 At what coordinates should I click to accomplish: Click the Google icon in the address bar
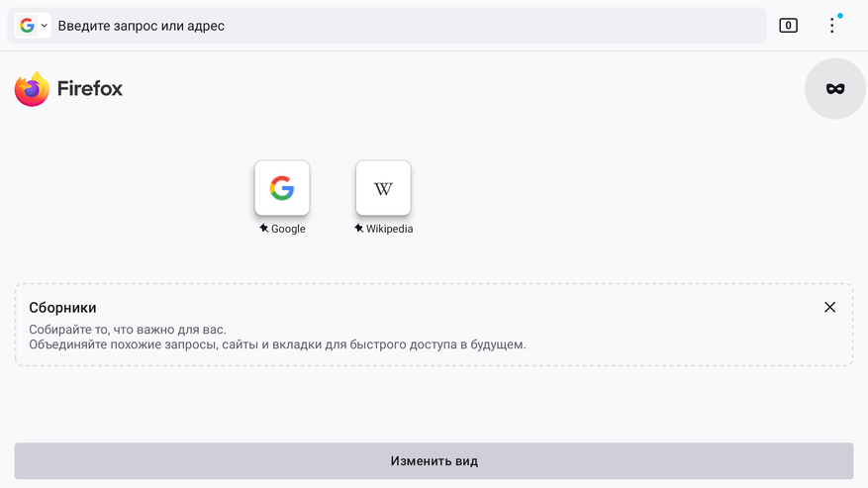click(x=27, y=26)
